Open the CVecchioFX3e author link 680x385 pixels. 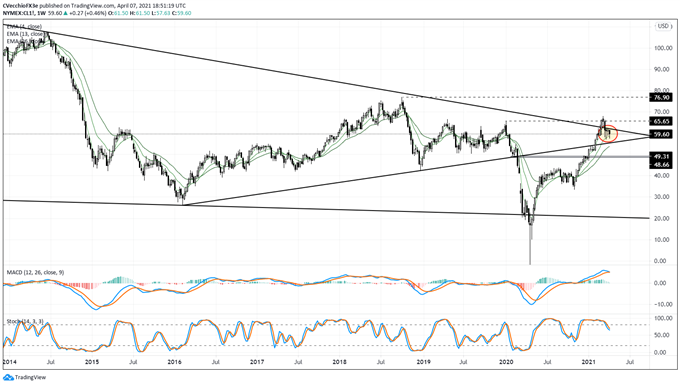(20, 6)
